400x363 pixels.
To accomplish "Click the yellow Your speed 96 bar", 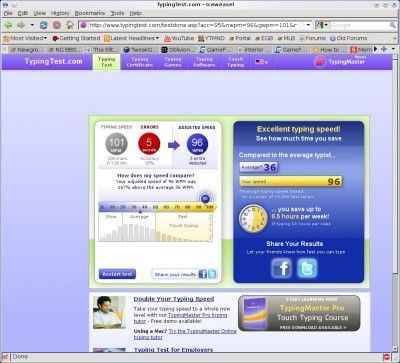I will (x=291, y=181).
